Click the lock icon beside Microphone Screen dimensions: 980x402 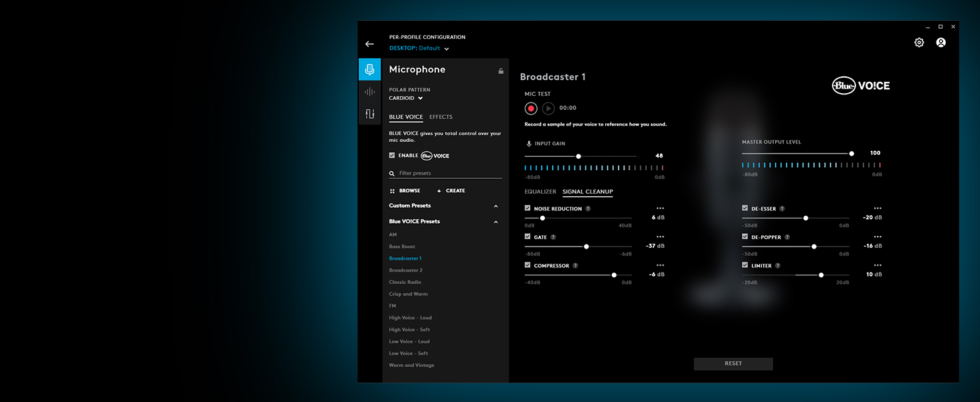click(x=501, y=71)
